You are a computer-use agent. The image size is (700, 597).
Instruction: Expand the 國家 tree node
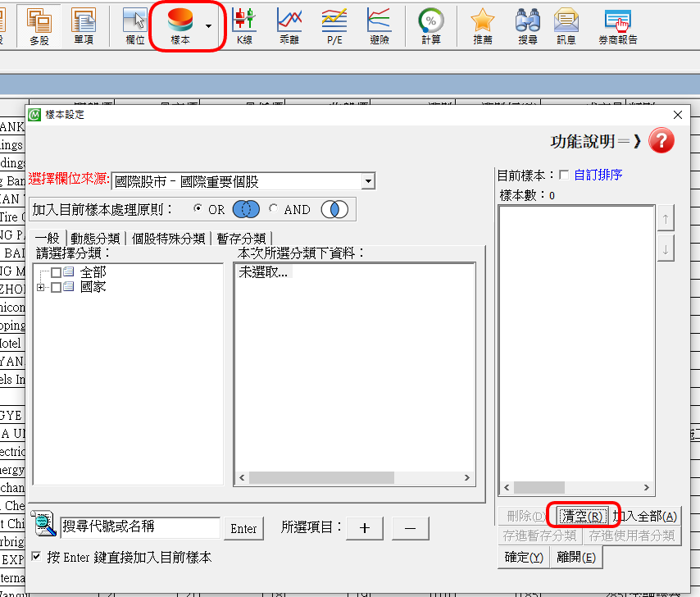pyautogui.click(x=40, y=288)
